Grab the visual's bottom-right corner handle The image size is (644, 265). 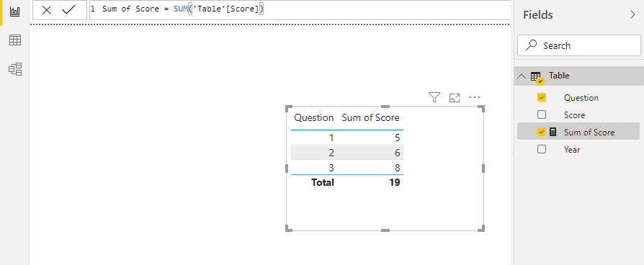point(482,228)
